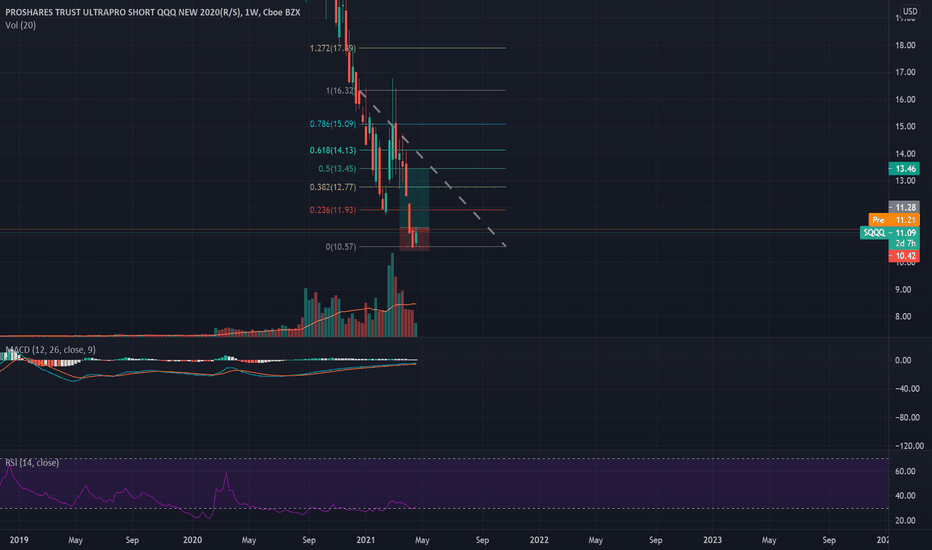Click the red 10.42 price label

903,256
